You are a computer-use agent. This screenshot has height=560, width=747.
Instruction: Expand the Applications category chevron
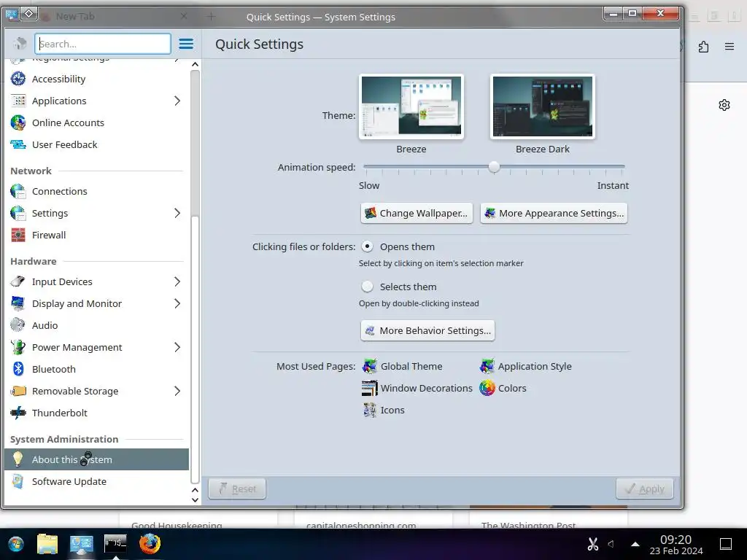pyautogui.click(x=177, y=101)
